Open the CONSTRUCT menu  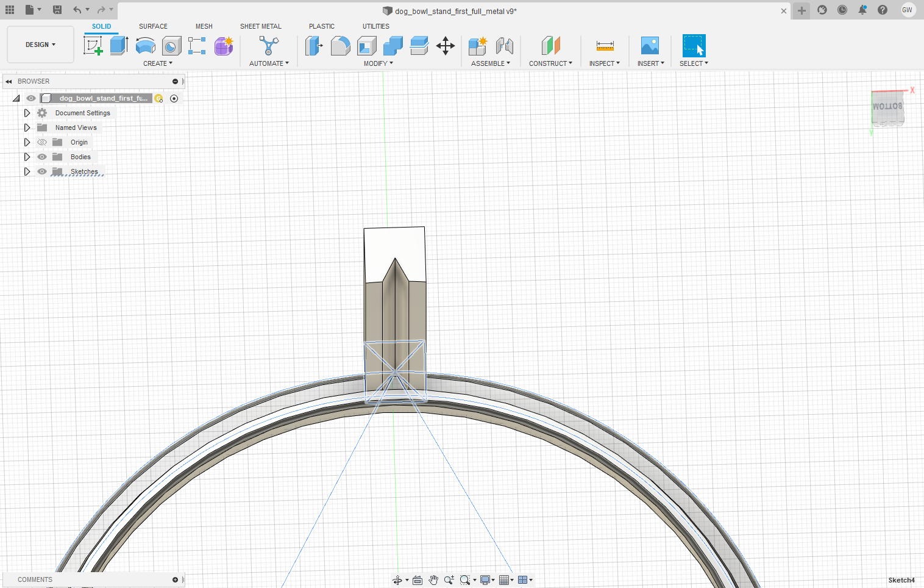pyautogui.click(x=550, y=63)
